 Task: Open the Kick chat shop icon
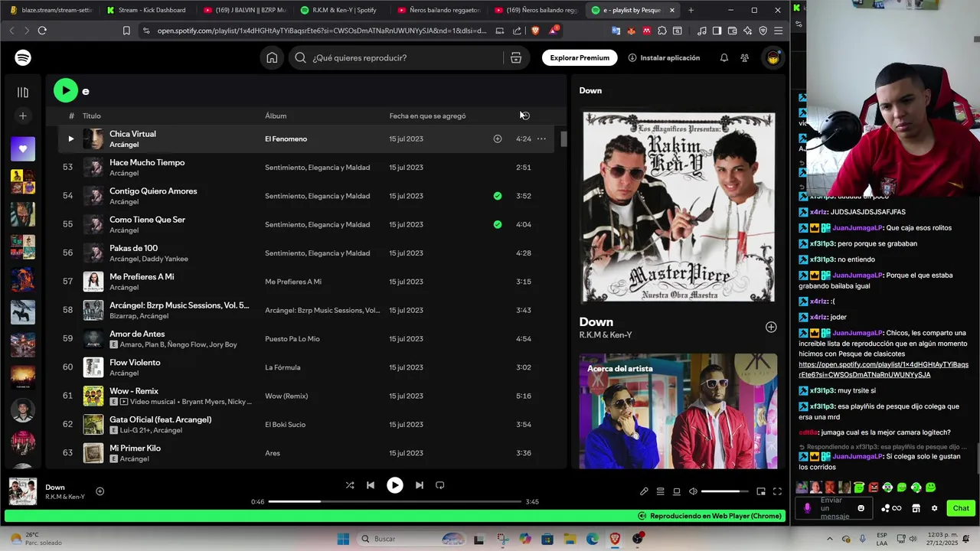tap(916, 508)
